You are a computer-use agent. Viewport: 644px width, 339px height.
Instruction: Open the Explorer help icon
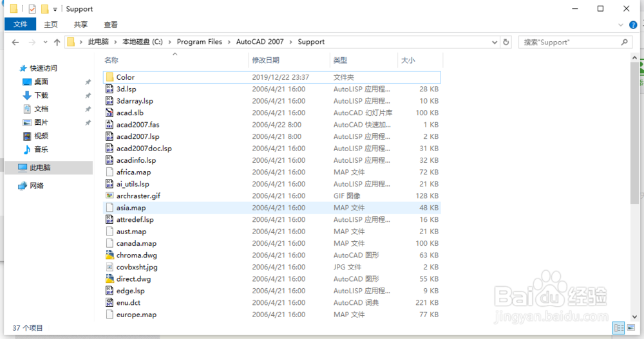(633, 25)
